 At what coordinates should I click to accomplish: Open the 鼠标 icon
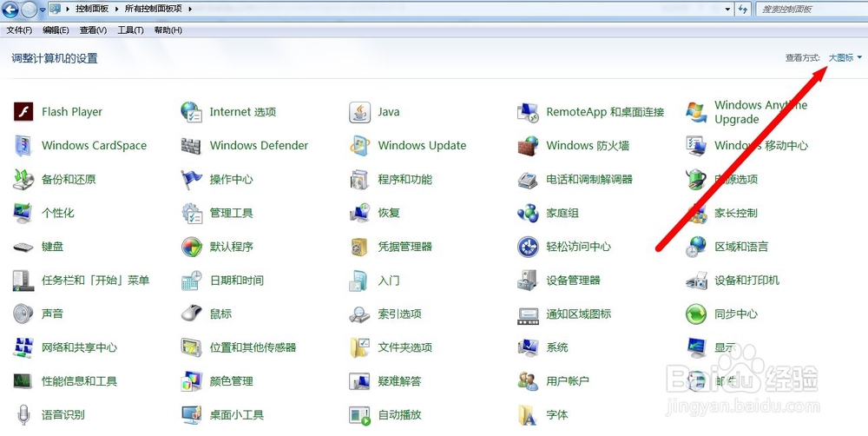(192, 314)
